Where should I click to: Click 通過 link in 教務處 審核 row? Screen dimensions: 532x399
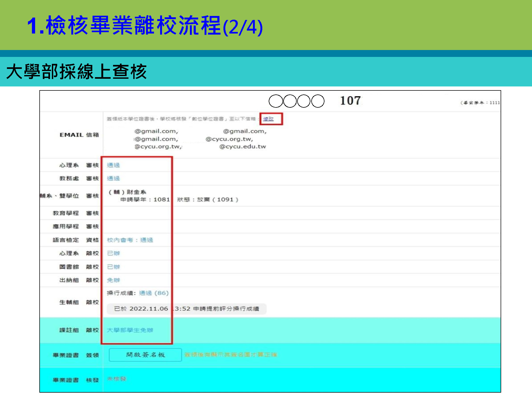coord(113,178)
